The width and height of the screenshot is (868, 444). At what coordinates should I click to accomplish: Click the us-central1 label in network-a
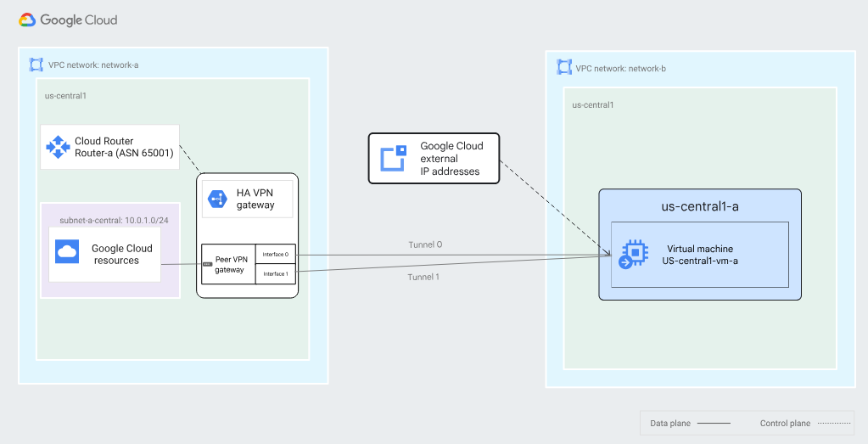(x=65, y=96)
